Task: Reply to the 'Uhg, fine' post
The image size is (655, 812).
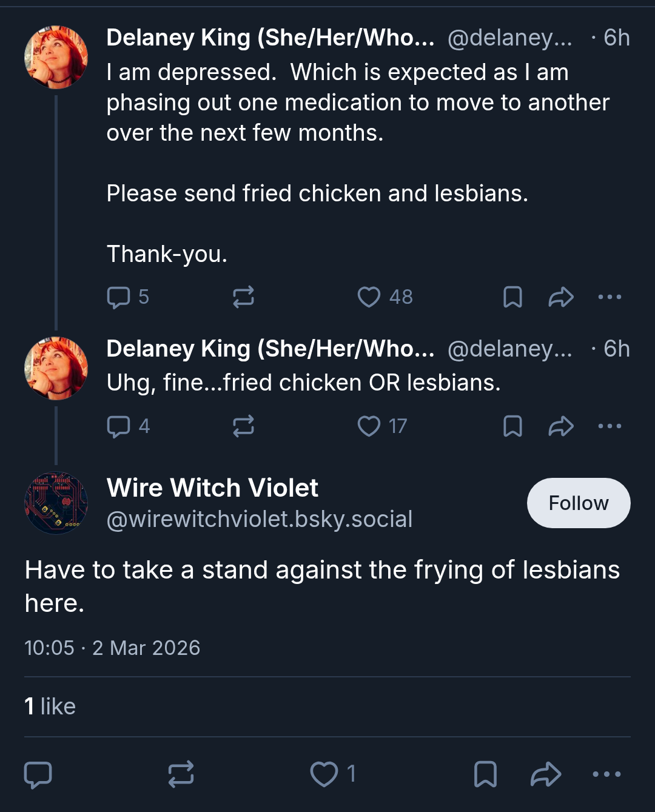Action: coord(127,426)
